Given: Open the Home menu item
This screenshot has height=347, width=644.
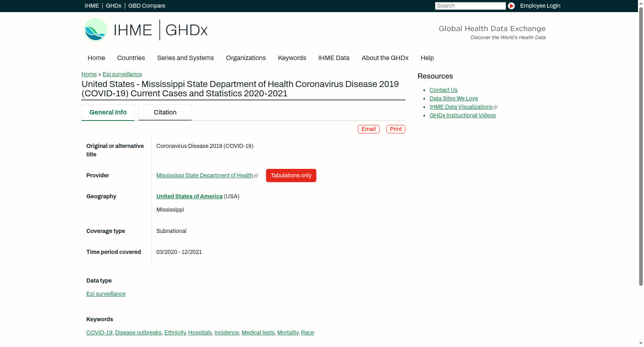Looking at the screenshot, I should click(x=96, y=58).
